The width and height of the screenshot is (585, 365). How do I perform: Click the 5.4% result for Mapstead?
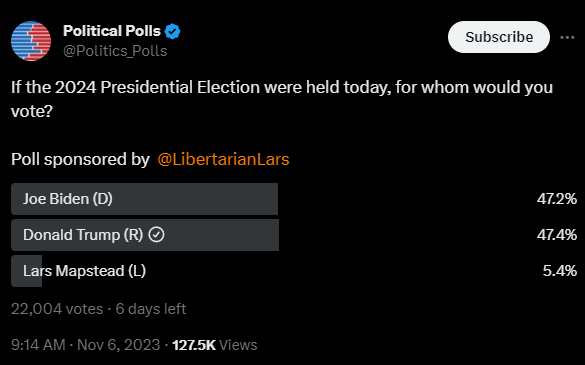click(560, 271)
